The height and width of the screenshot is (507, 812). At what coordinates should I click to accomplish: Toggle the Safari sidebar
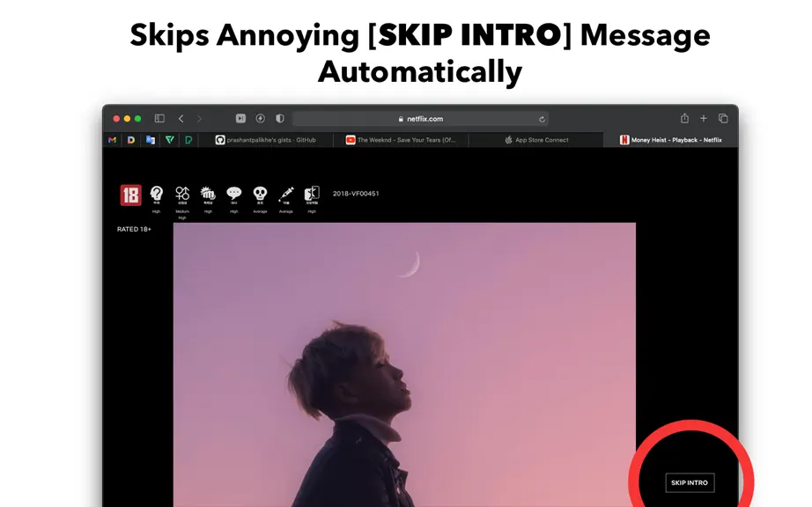pos(159,119)
